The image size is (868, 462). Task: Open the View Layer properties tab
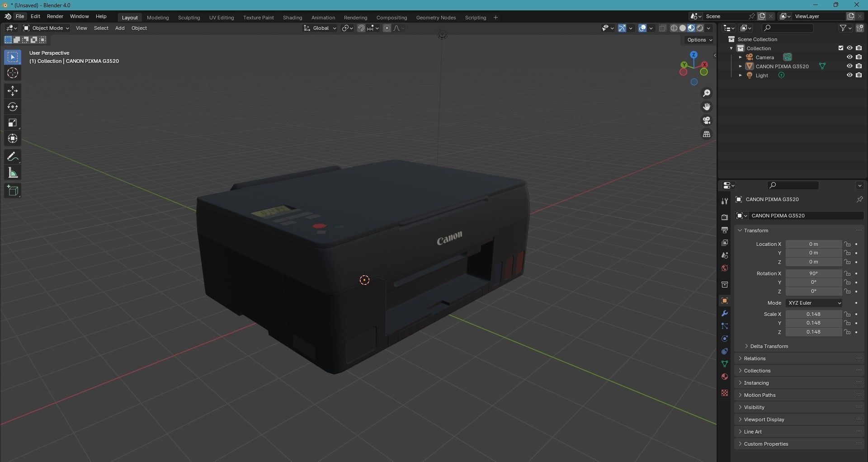[725, 243]
